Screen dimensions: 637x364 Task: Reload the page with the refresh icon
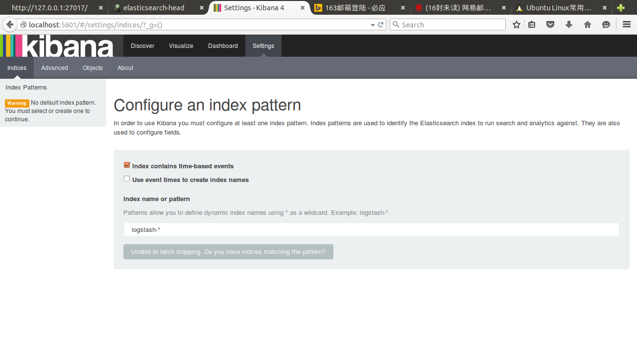pos(380,24)
